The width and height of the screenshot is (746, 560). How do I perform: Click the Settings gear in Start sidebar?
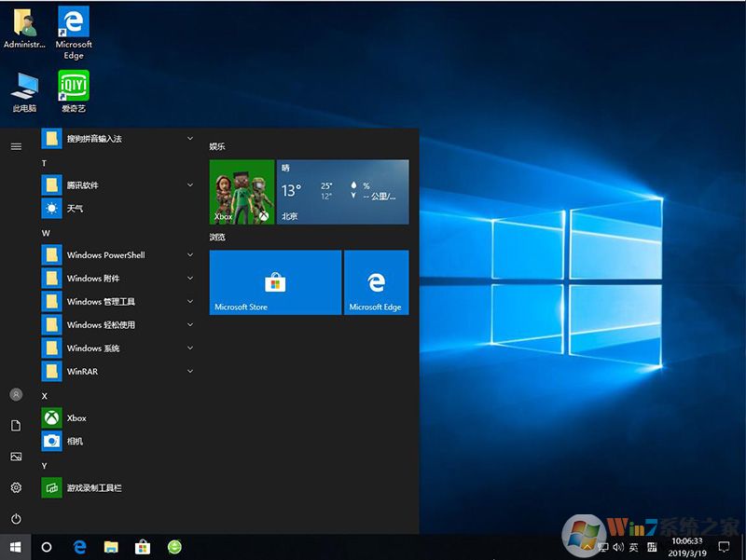click(16, 487)
